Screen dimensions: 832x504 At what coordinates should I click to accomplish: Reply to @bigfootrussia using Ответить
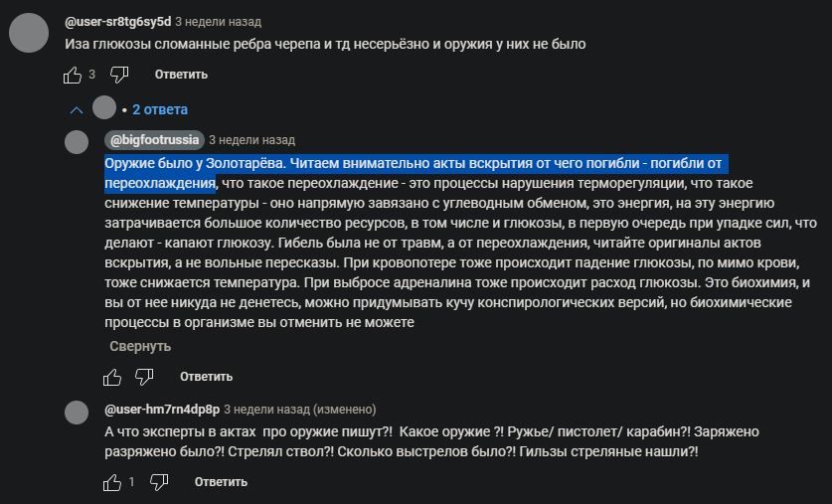coord(206,377)
